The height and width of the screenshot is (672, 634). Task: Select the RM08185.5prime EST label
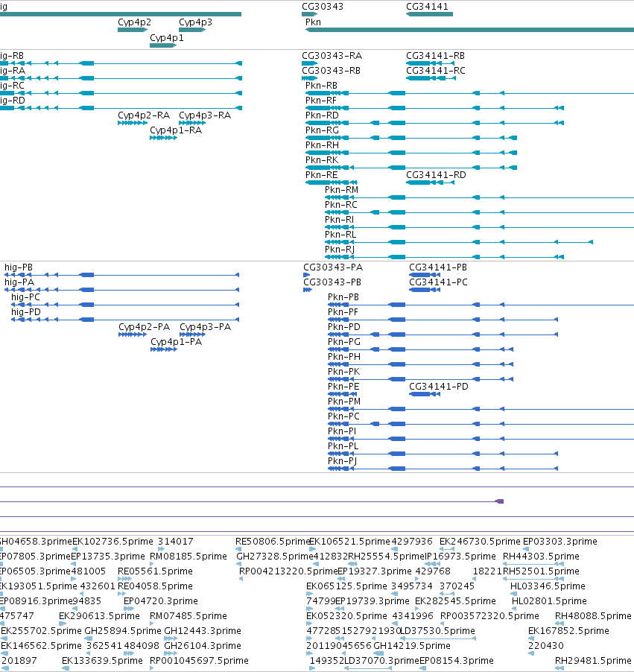(188, 557)
